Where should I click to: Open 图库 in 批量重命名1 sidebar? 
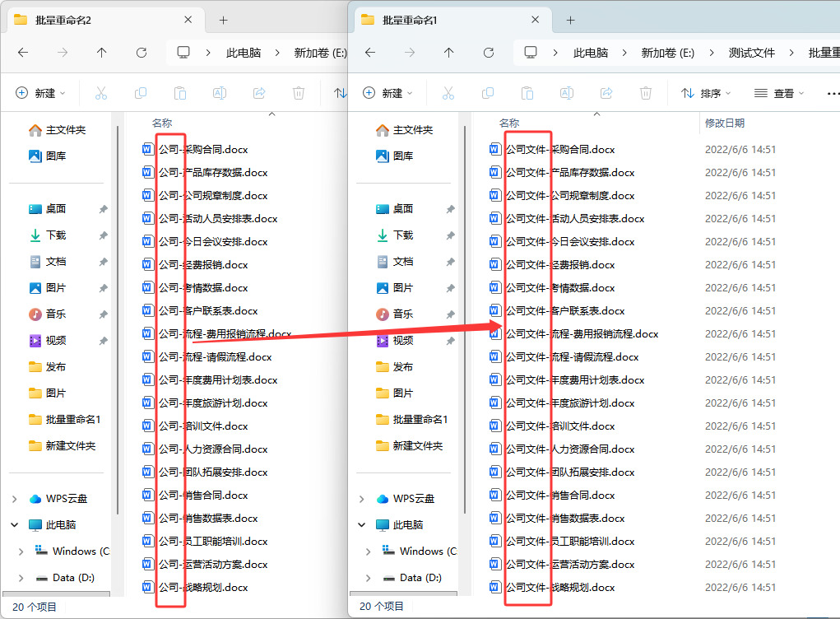(396, 156)
